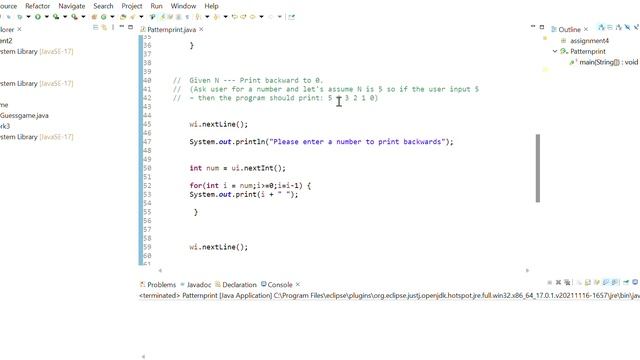Image resolution: width=640 pixels, height=360 pixels.
Task: Collapse all in Package Explorer toolbar
Action: click(x=96, y=27)
